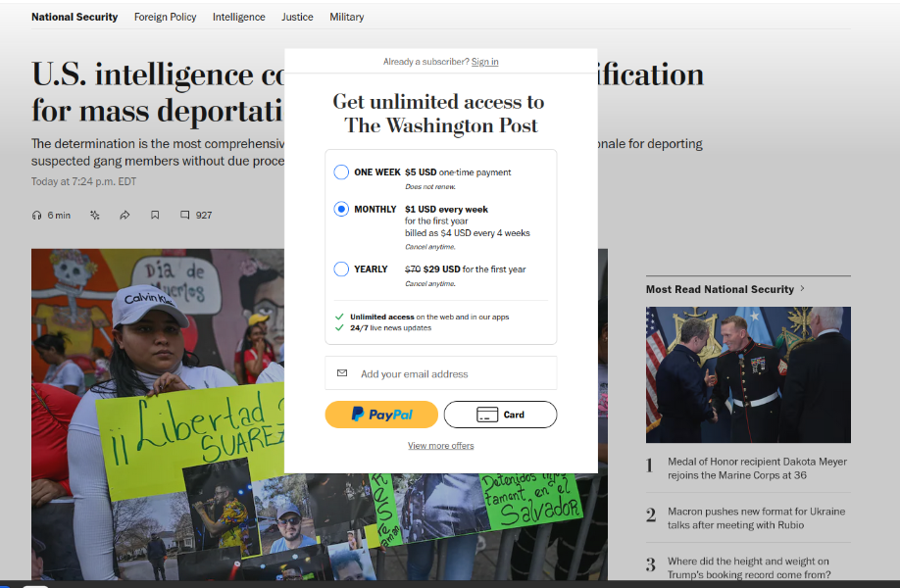
Task: Save article with the bookmark icon
Action: pyautogui.click(x=155, y=216)
